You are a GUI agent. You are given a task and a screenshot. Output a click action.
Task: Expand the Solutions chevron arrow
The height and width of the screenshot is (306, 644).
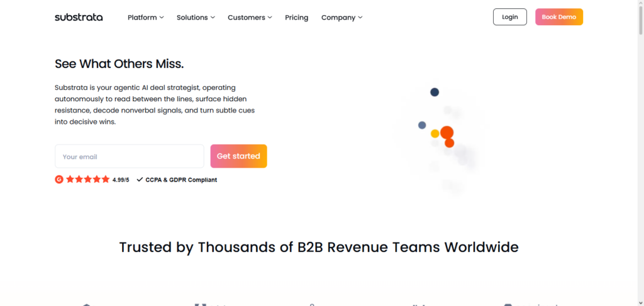213,17
